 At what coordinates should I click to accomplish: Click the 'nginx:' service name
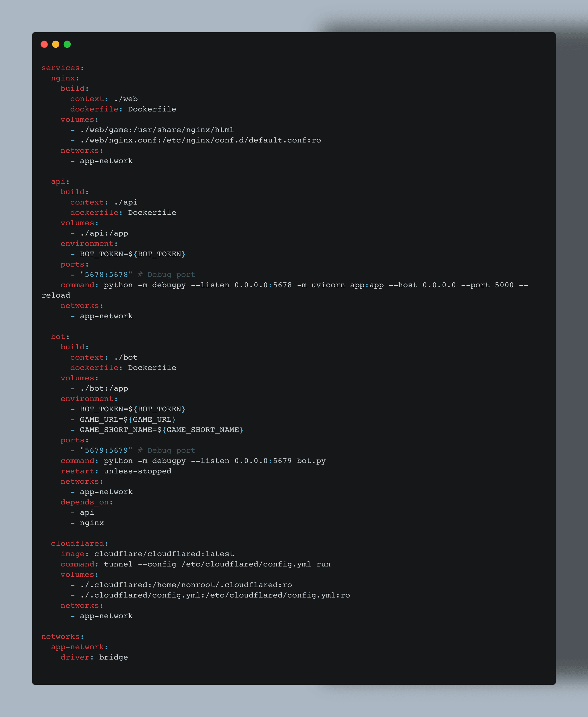pyautogui.click(x=65, y=78)
